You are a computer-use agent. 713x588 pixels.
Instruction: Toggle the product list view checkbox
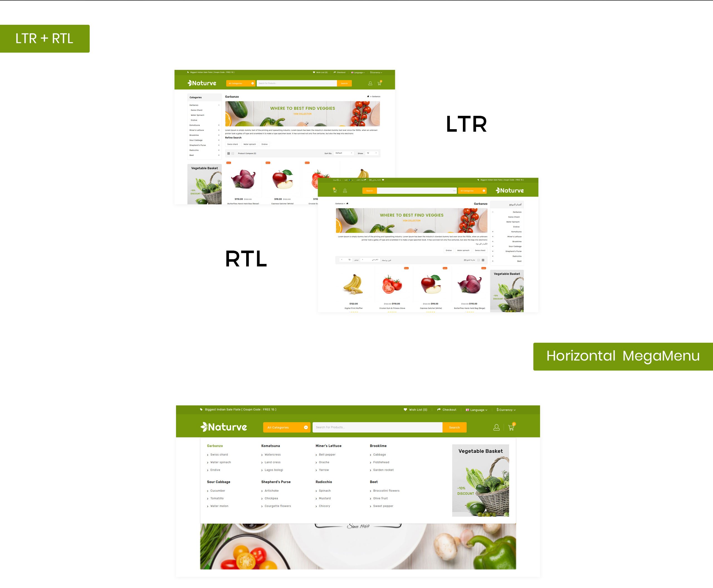coord(233,155)
